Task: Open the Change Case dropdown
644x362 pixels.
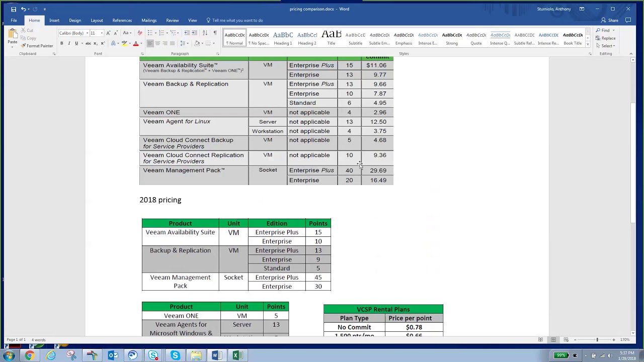Action: 127,33
